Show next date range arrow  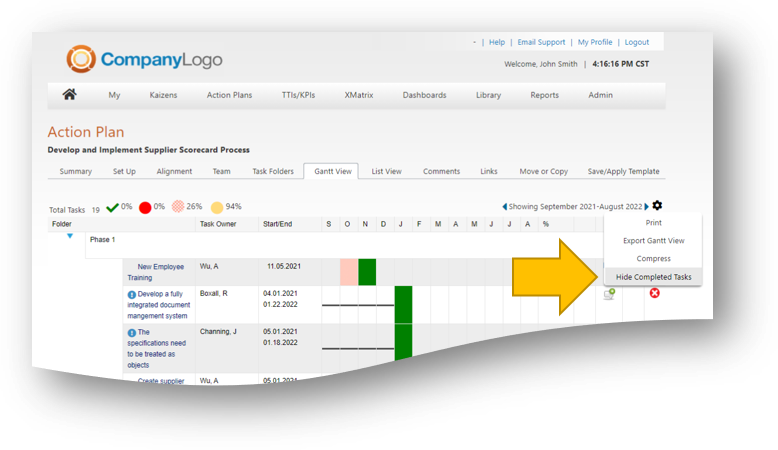tap(647, 206)
